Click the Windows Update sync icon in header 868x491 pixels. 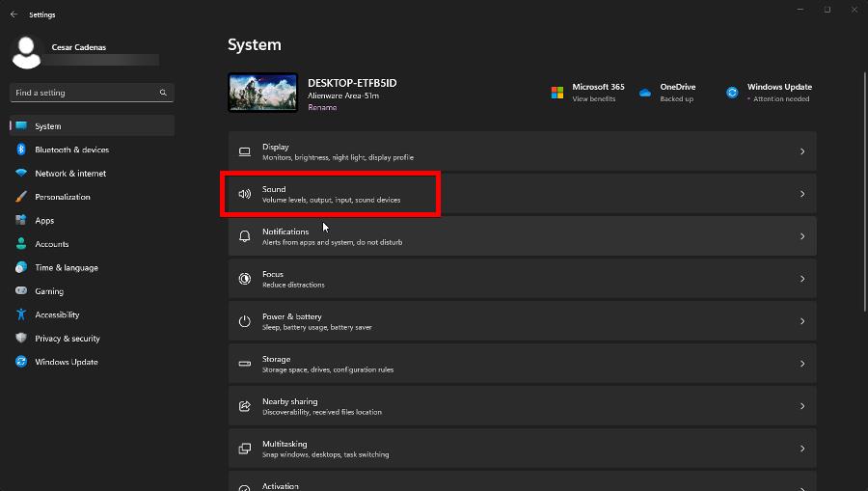pyautogui.click(x=732, y=93)
